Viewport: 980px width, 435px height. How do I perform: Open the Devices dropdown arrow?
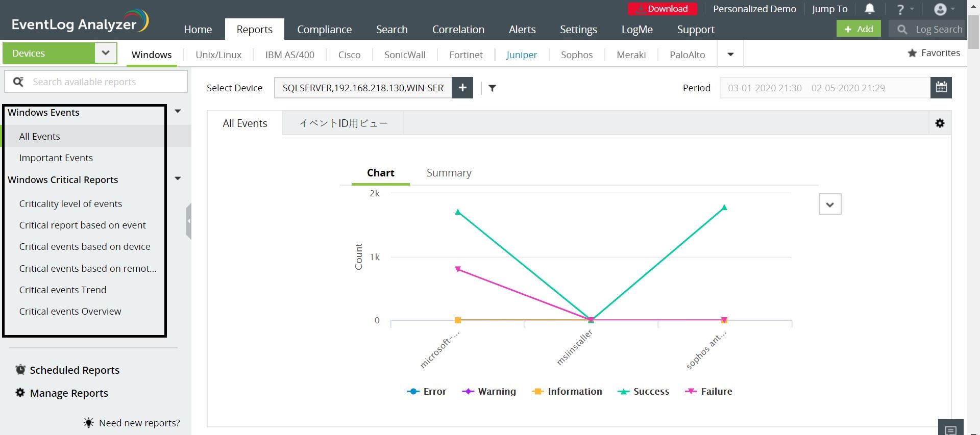pos(106,53)
